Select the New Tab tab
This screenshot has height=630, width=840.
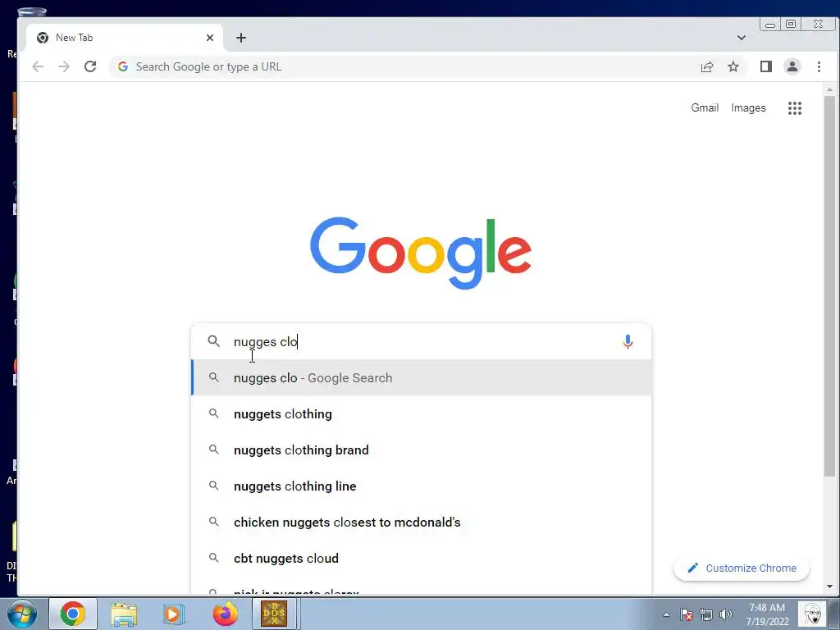point(125,38)
